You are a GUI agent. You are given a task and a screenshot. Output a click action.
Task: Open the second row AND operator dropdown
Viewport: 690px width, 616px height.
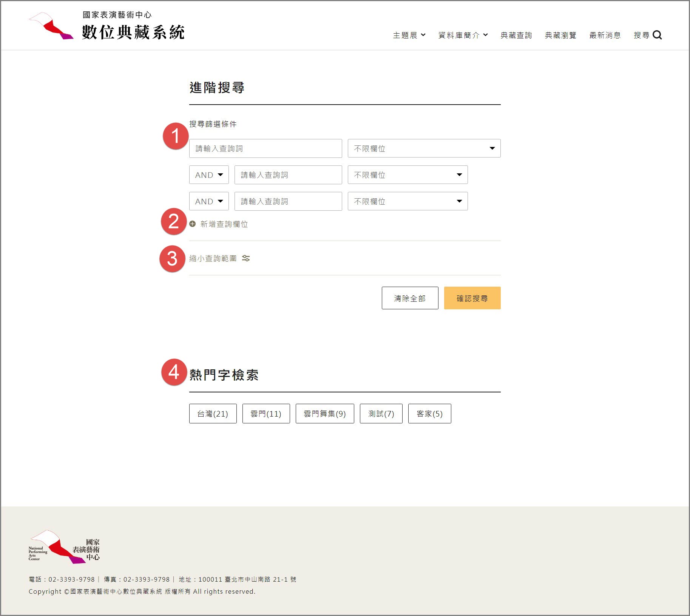click(x=209, y=174)
